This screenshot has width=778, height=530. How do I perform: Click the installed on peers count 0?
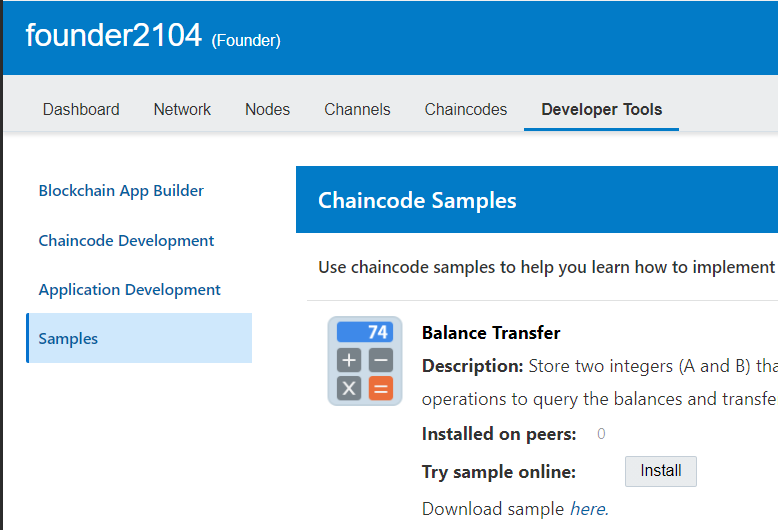pos(601,434)
